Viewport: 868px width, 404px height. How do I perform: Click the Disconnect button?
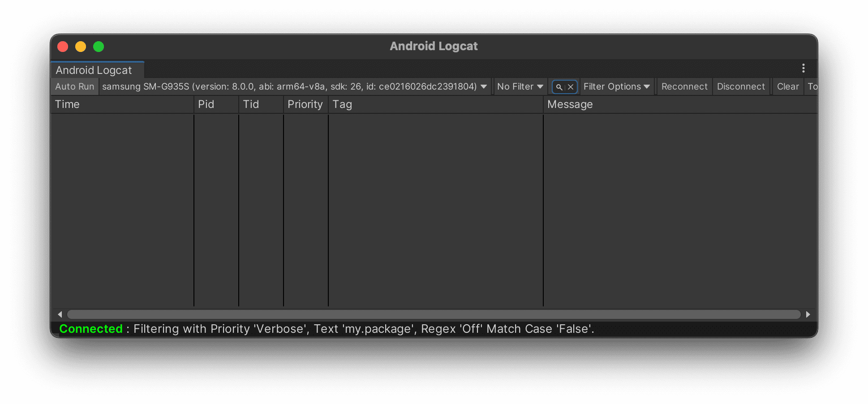pyautogui.click(x=741, y=86)
